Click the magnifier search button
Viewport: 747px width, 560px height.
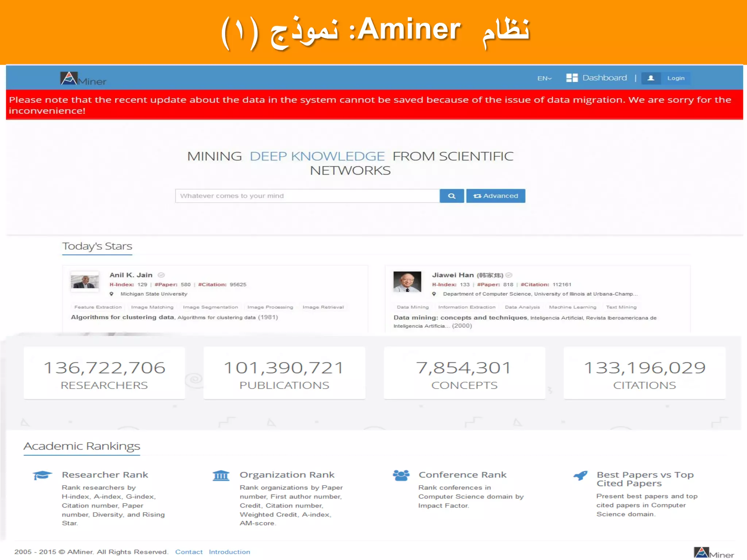click(x=452, y=196)
